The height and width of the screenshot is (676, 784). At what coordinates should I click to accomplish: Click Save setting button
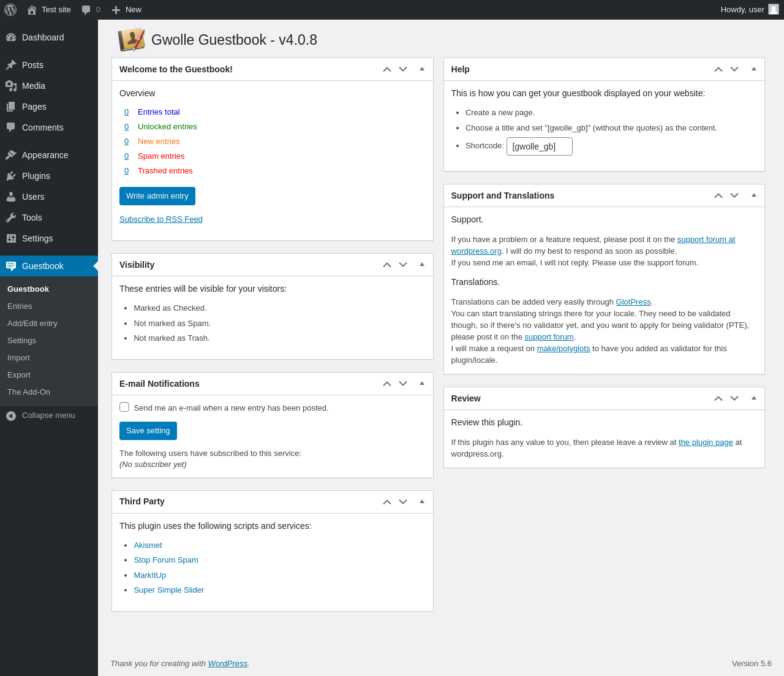point(148,431)
